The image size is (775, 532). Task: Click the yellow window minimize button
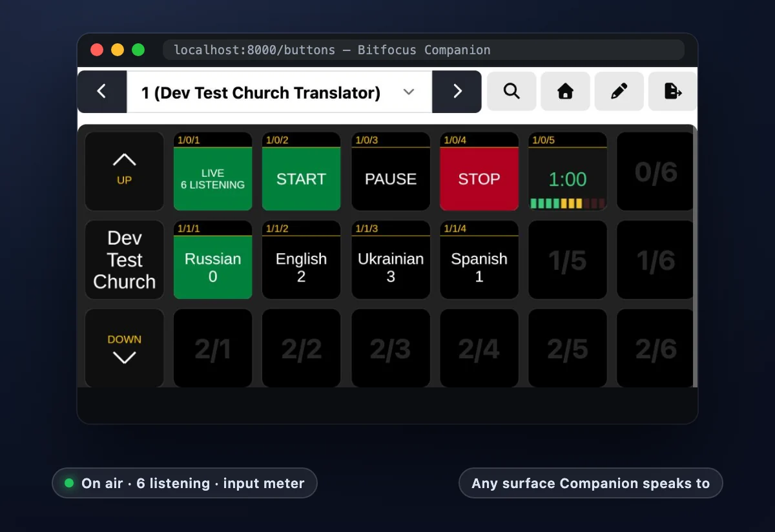[118, 50]
